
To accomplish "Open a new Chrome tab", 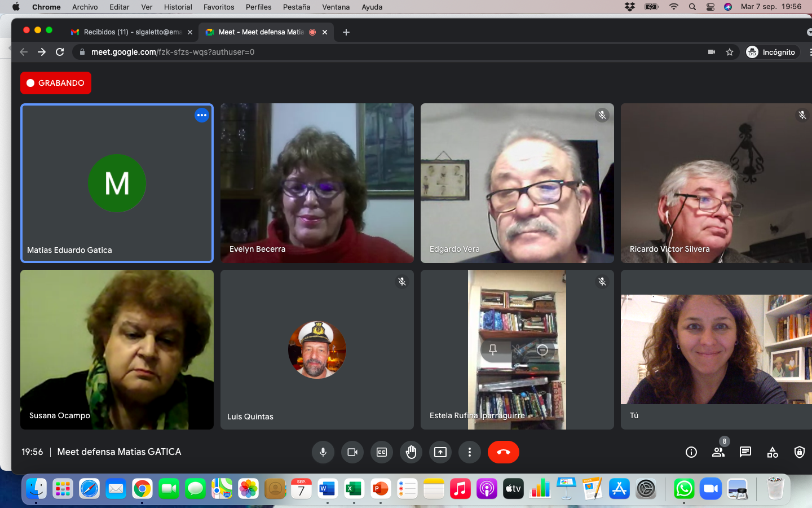I will [x=346, y=32].
